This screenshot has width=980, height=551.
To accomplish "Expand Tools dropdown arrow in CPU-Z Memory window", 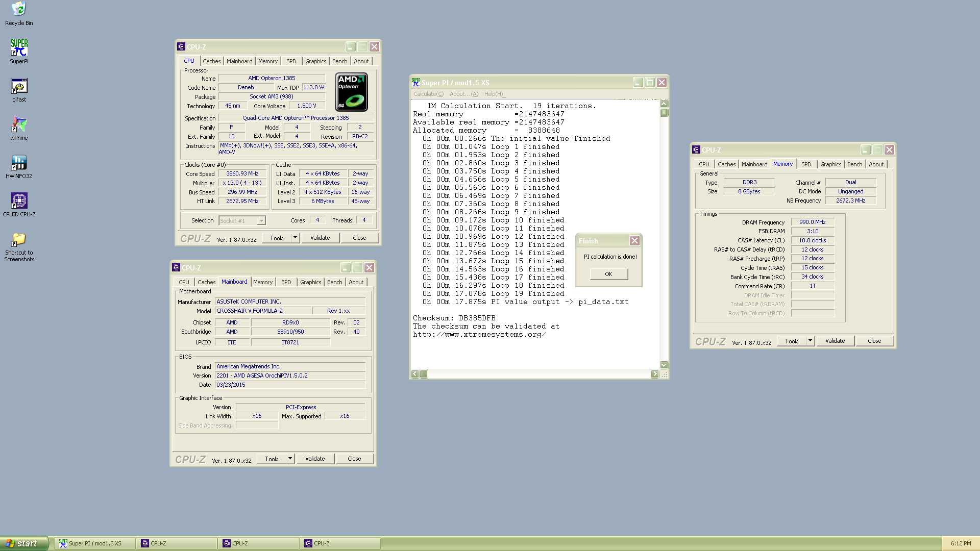I will [x=810, y=341].
